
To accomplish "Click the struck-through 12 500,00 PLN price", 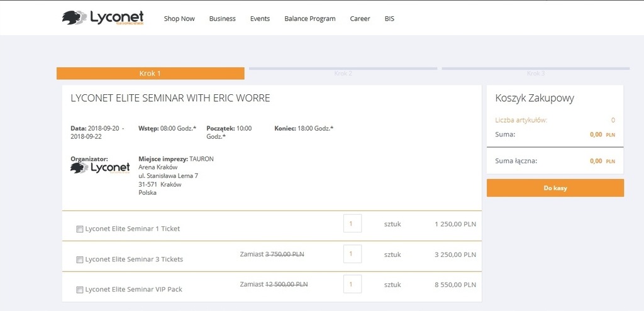I will coord(286,284).
